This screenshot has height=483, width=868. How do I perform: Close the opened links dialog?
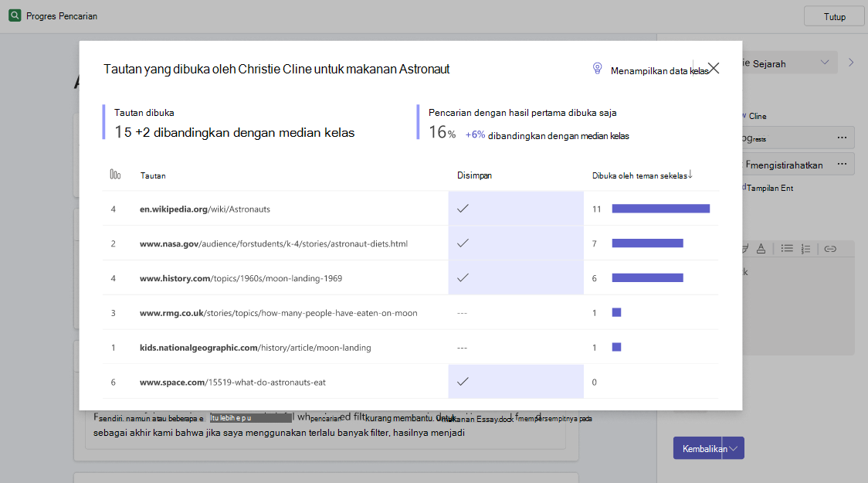tap(714, 68)
